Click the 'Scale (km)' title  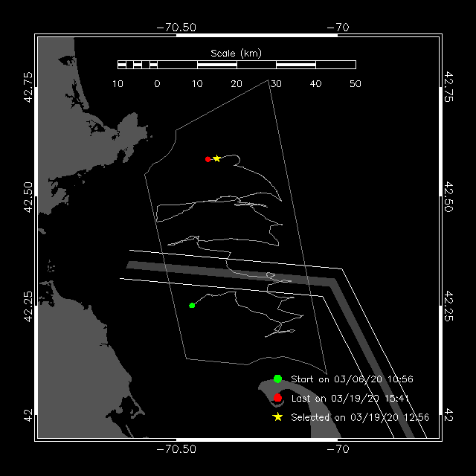point(236,53)
